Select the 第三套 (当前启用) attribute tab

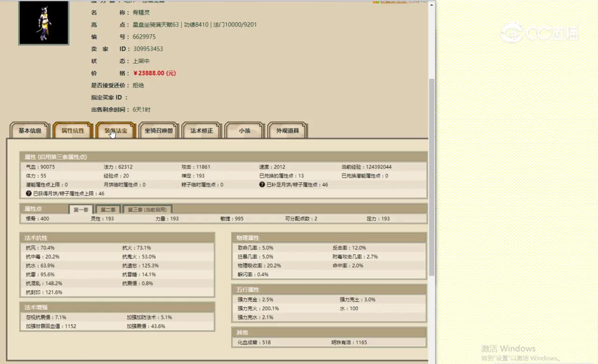click(x=147, y=210)
